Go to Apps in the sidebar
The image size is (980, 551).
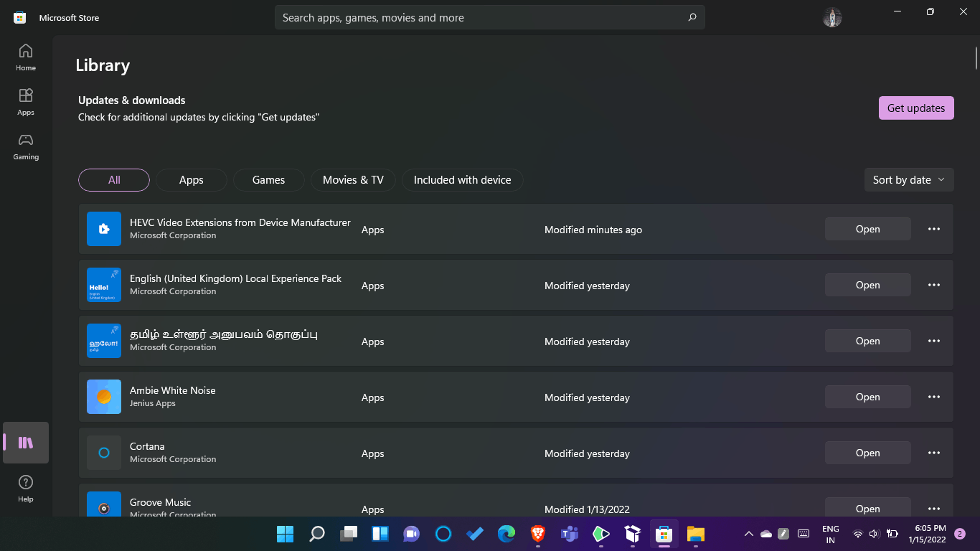pos(26,102)
